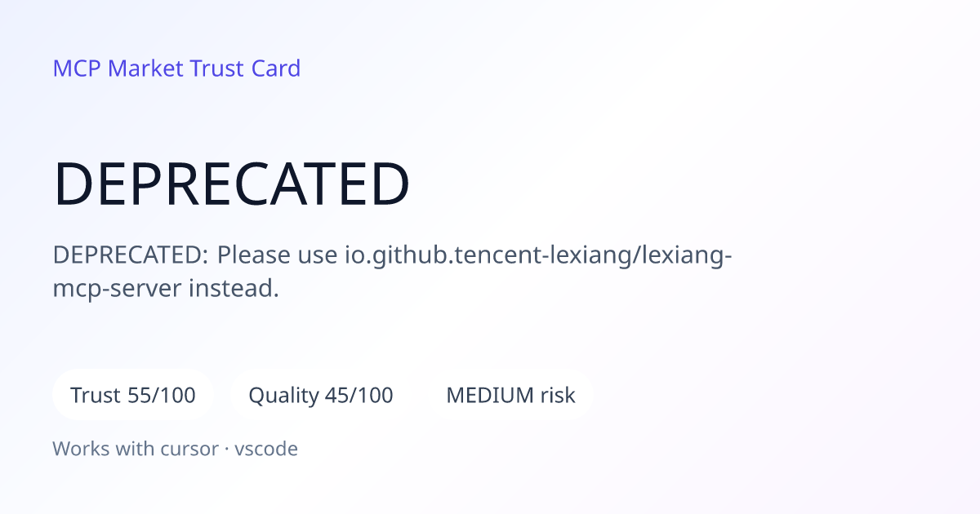
Task: Click the words Please use in description
Action: tap(274, 255)
